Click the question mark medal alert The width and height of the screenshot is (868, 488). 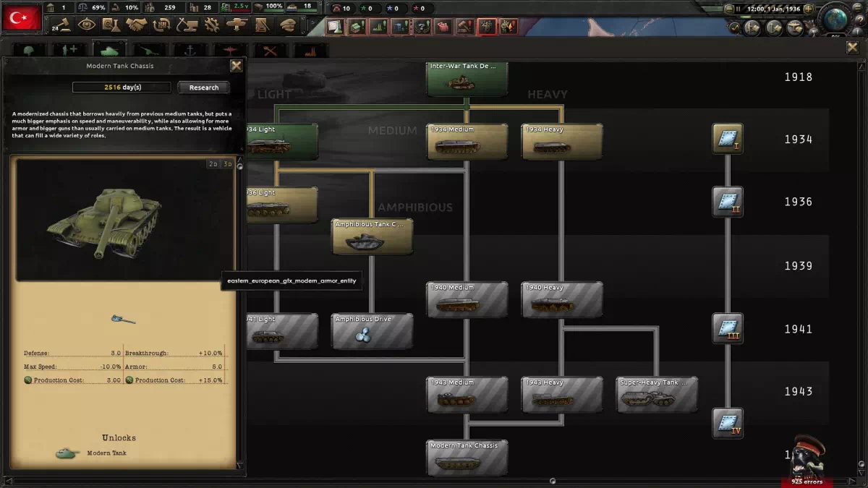coord(422,27)
